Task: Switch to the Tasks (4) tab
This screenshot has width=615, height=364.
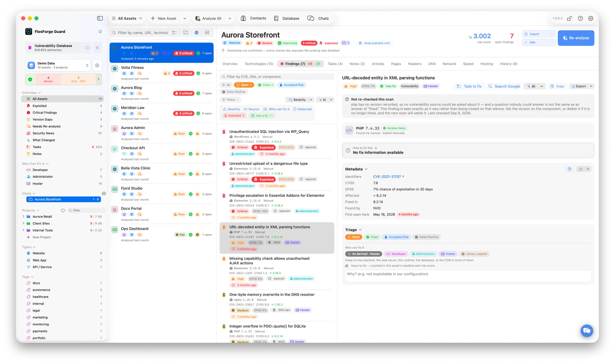Action: (335, 64)
